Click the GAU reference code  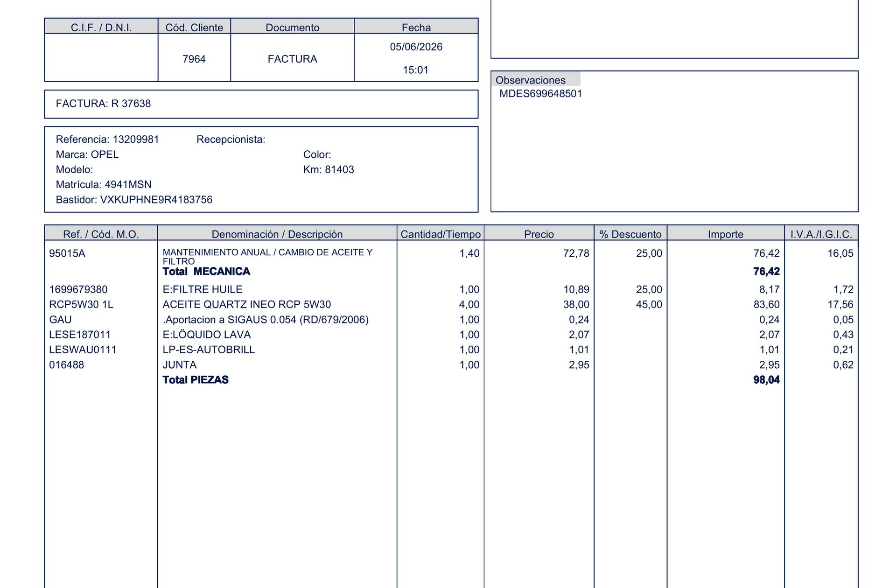(61, 320)
